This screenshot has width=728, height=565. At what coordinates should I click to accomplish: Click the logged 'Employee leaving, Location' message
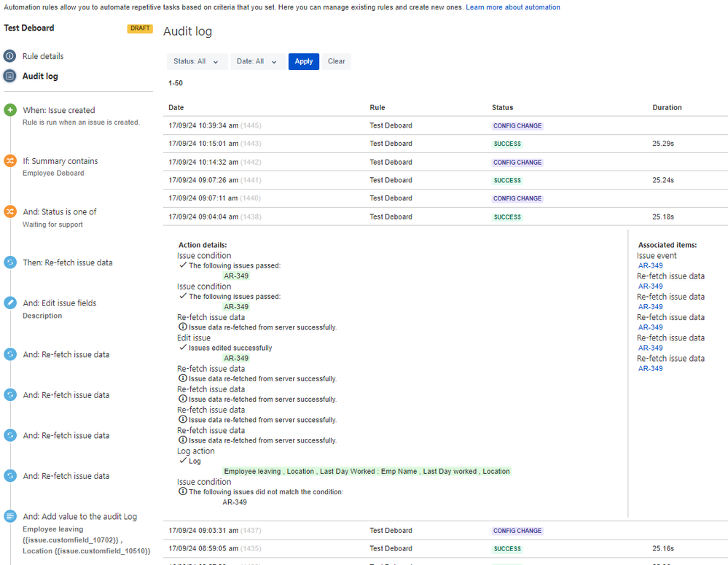[367, 471]
